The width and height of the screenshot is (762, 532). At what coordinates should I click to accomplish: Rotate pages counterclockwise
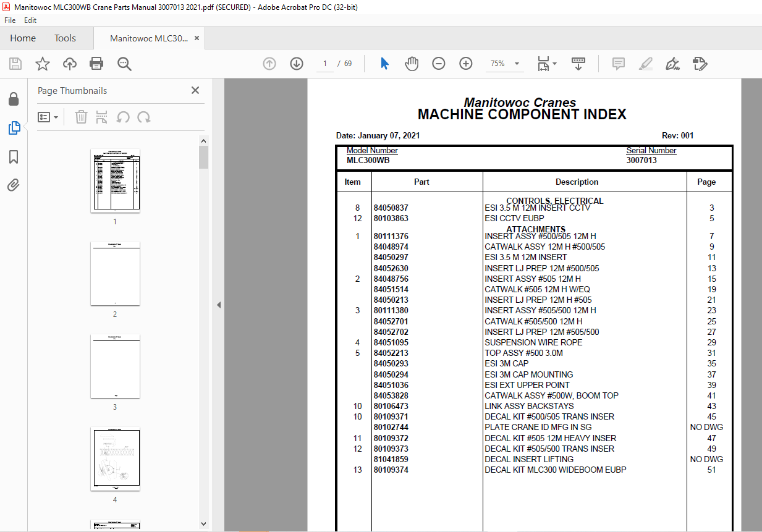click(x=123, y=117)
